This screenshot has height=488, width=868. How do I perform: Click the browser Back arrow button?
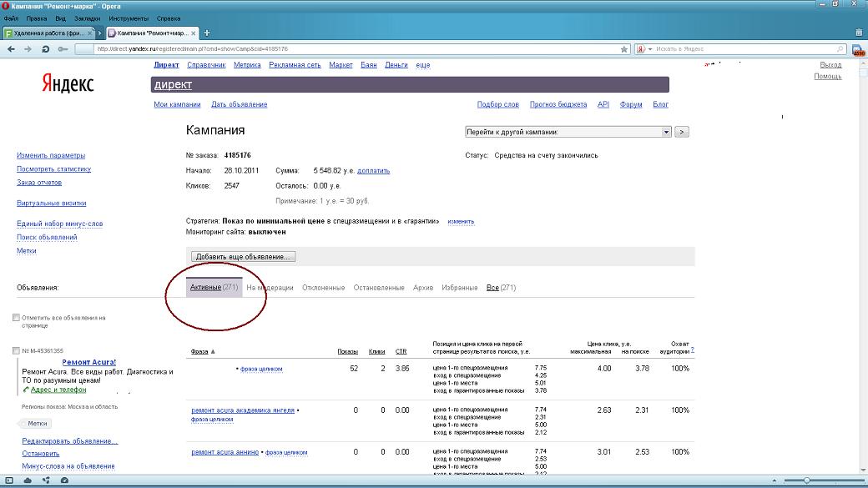12,49
